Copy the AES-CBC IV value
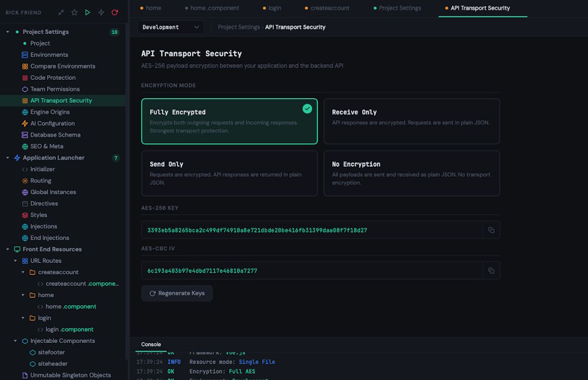 [x=491, y=271]
